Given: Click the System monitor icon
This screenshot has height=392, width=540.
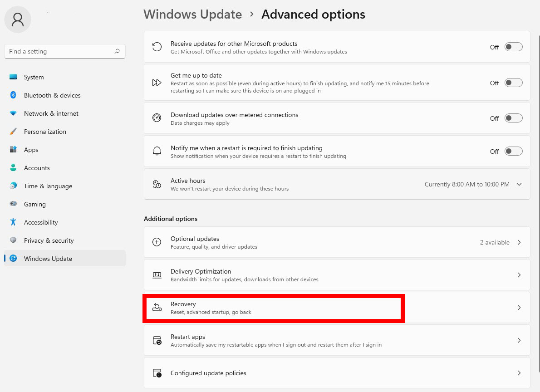Looking at the screenshot, I should [x=13, y=77].
